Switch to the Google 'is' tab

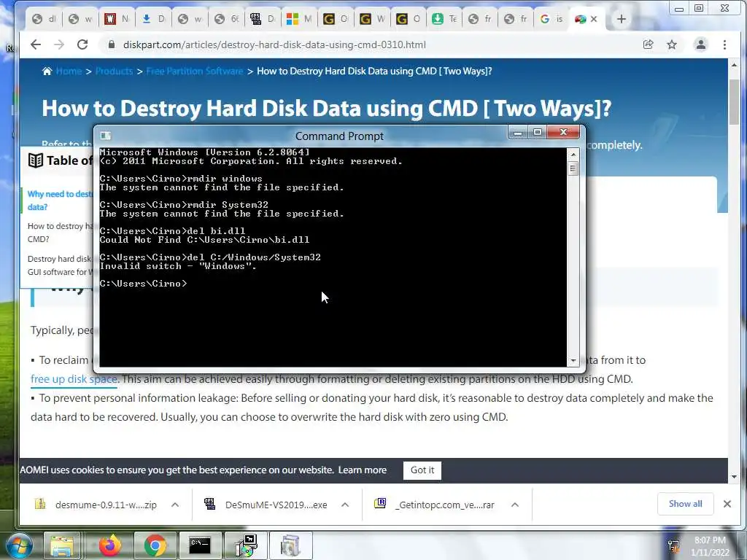[x=551, y=19]
